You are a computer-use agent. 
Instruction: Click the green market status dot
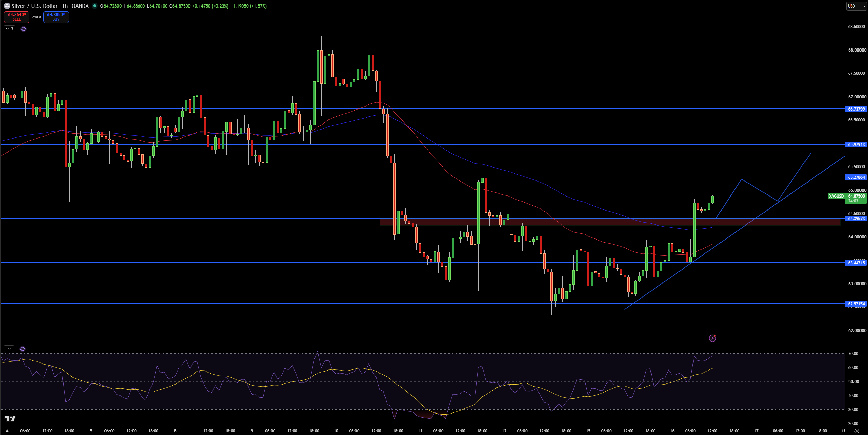(95, 6)
